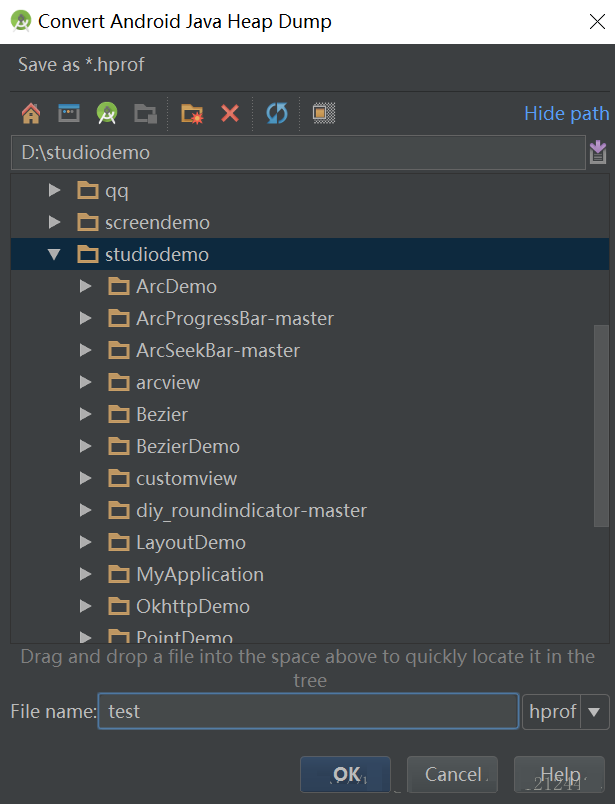Select the qq folder row

pyautogui.click(x=310, y=190)
